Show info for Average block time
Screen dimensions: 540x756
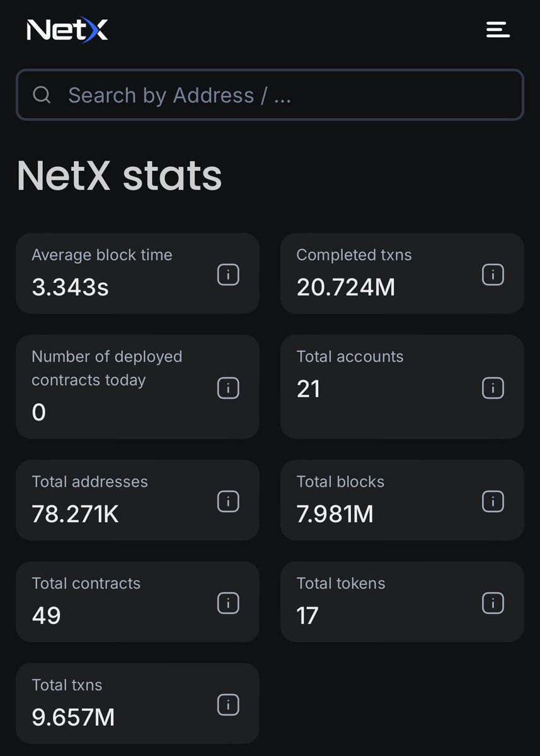[x=228, y=274]
